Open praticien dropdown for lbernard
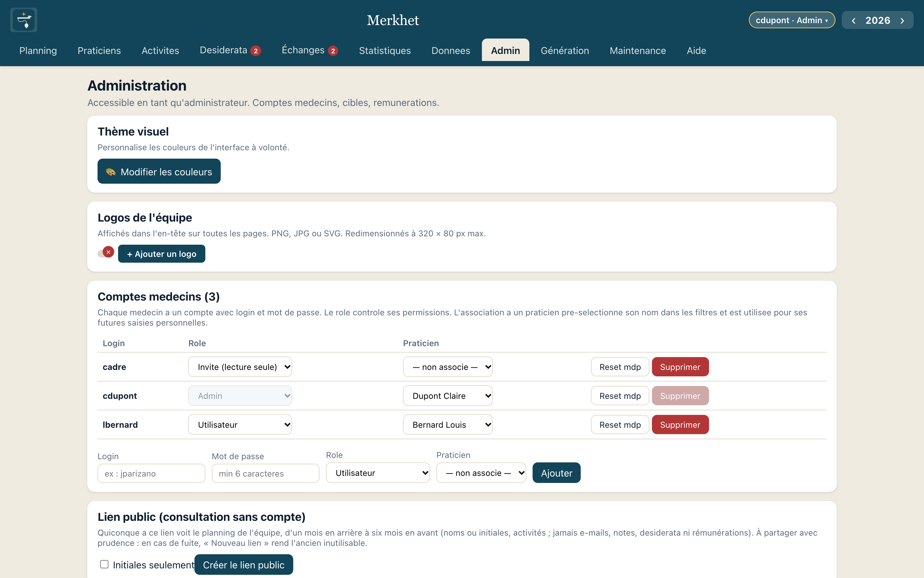Image resolution: width=924 pixels, height=578 pixels. pyautogui.click(x=448, y=425)
